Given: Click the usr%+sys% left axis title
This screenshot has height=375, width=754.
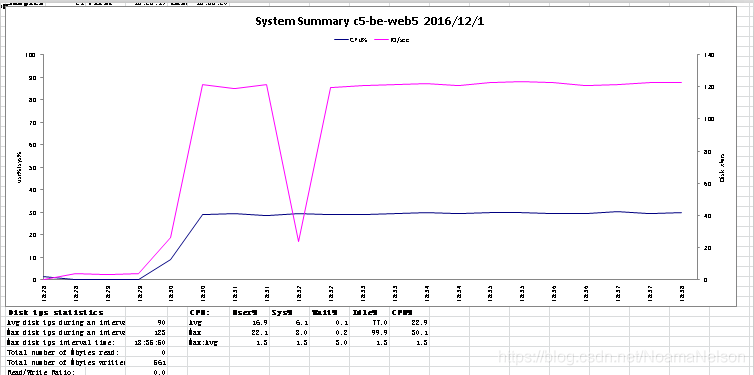Looking at the screenshot, I should pos(20,167).
